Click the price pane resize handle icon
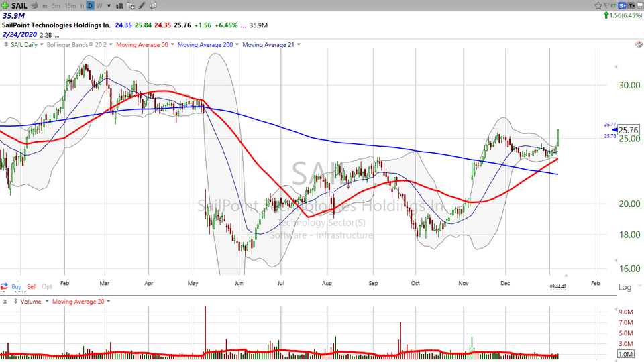The width and height of the screenshot is (644, 362). (6, 44)
